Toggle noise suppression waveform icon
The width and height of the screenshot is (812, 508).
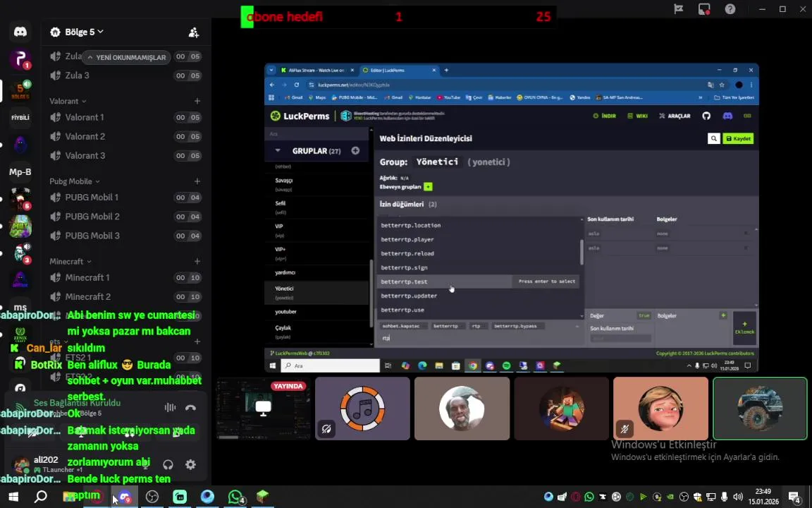tap(170, 407)
